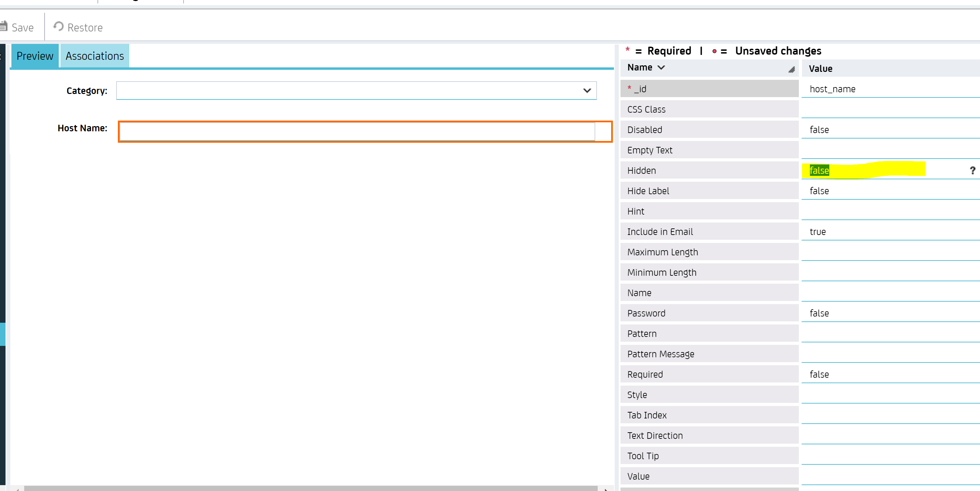Click the sort chevron next to Name
Image resolution: width=980 pixels, height=491 pixels.
point(661,67)
